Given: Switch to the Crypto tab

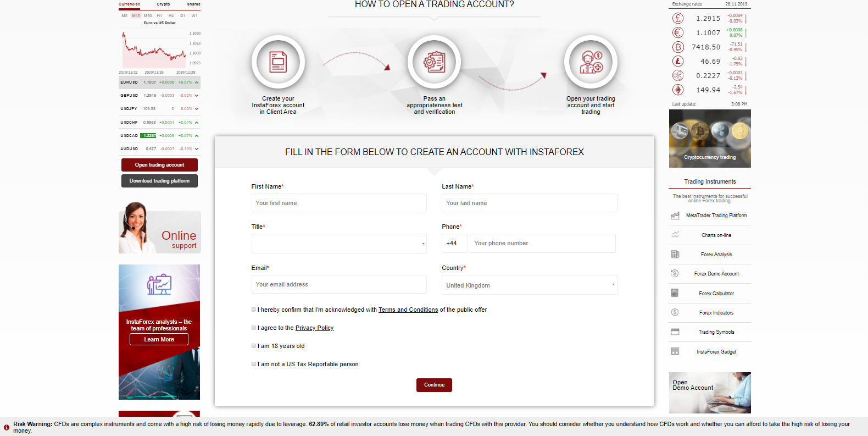Looking at the screenshot, I should [163, 4].
